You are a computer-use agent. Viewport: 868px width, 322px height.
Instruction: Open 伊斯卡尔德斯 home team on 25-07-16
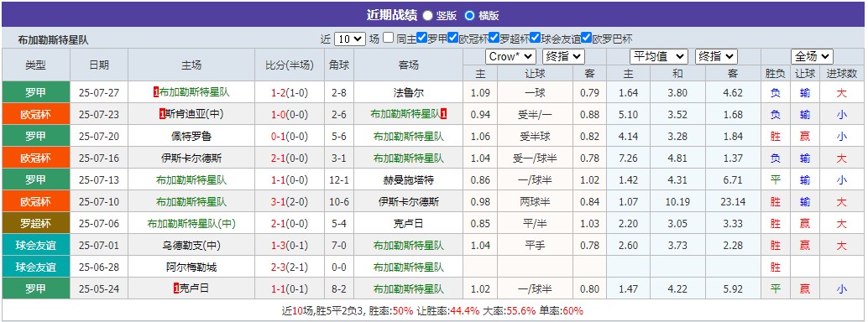tap(191, 158)
